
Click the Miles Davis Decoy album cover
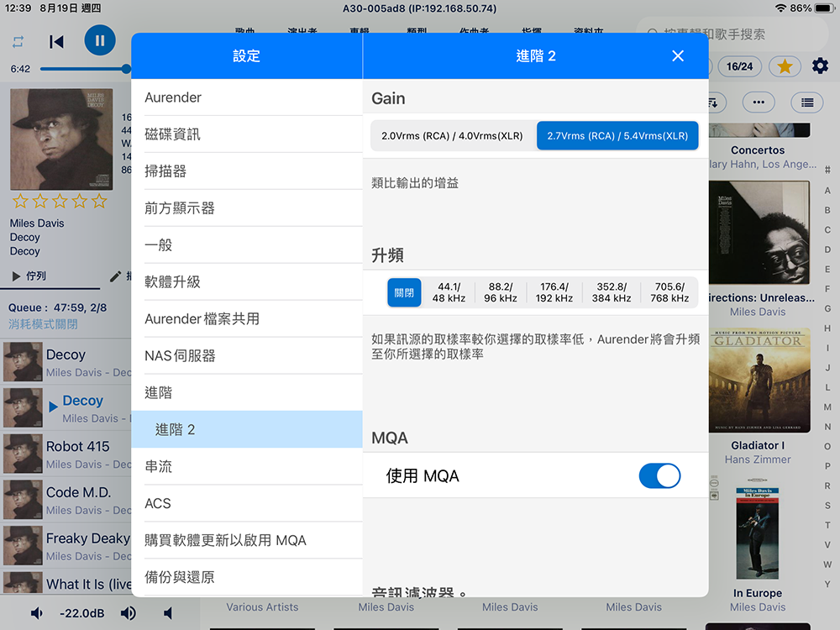pyautogui.click(x=61, y=139)
